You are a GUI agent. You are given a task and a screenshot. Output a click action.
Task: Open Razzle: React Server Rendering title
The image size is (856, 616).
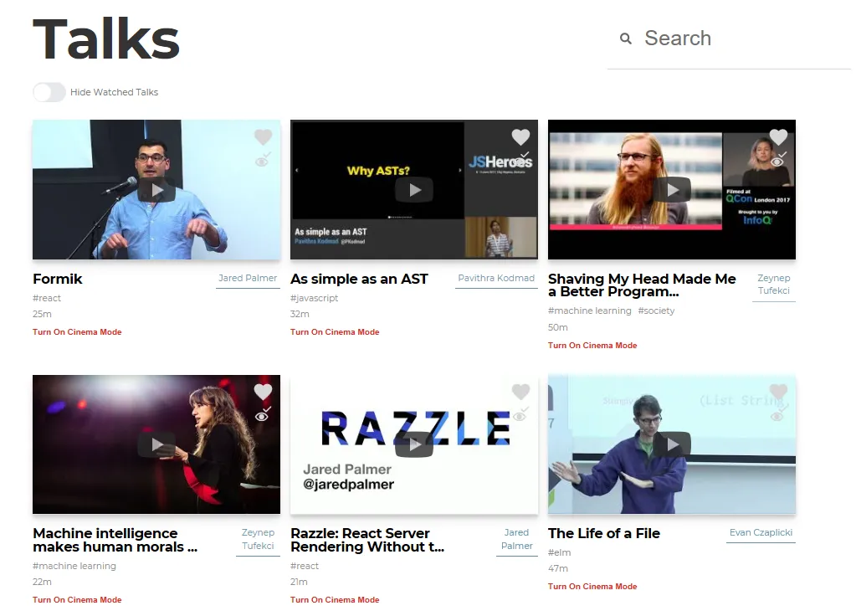pos(367,540)
